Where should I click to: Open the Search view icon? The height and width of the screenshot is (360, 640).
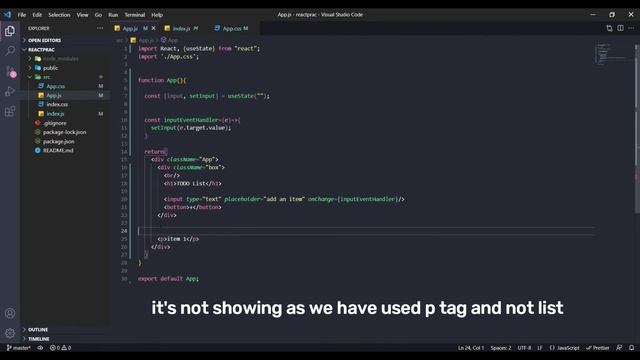tap(10, 51)
